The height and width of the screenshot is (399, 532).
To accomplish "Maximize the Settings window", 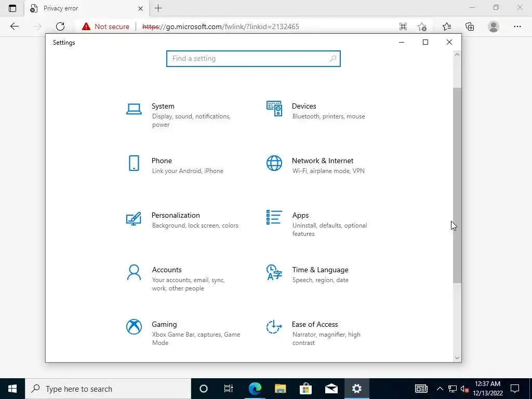I will pos(425,42).
